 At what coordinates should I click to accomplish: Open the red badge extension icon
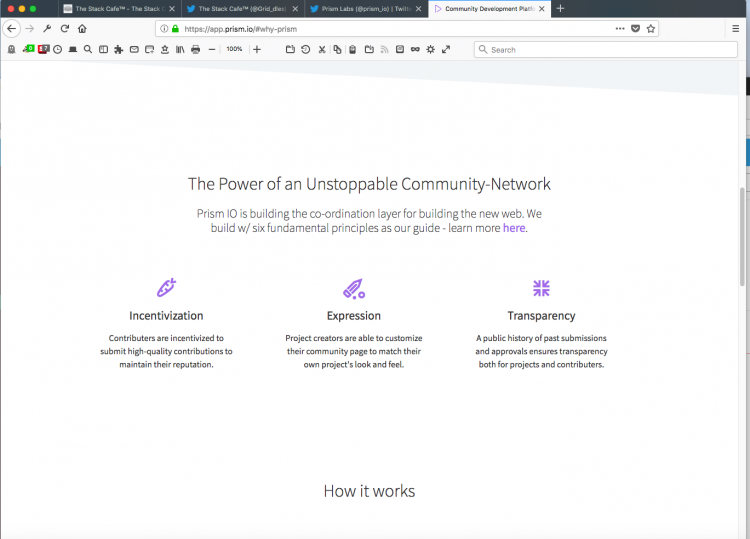pyautogui.click(x=44, y=49)
